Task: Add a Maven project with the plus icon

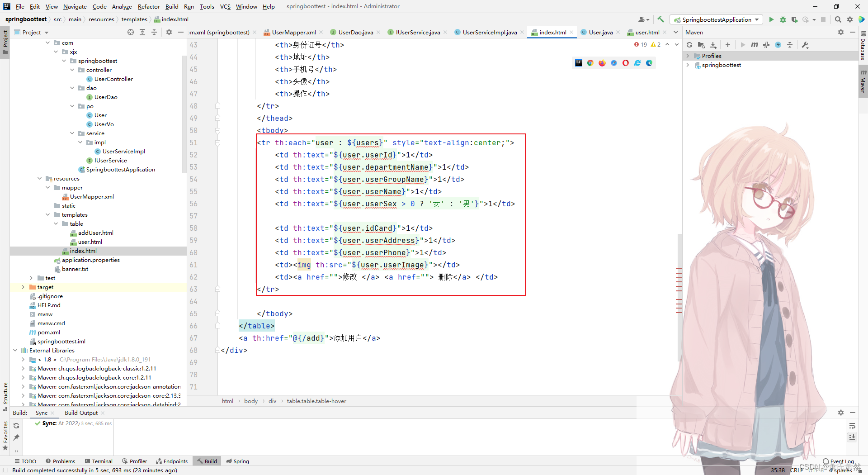Action: coord(728,45)
